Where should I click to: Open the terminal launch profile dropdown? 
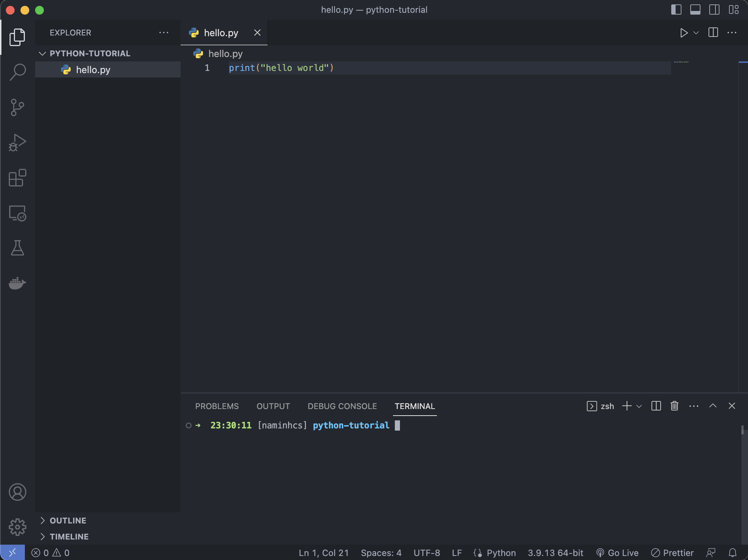pyautogui.click(x=639, y=406)
